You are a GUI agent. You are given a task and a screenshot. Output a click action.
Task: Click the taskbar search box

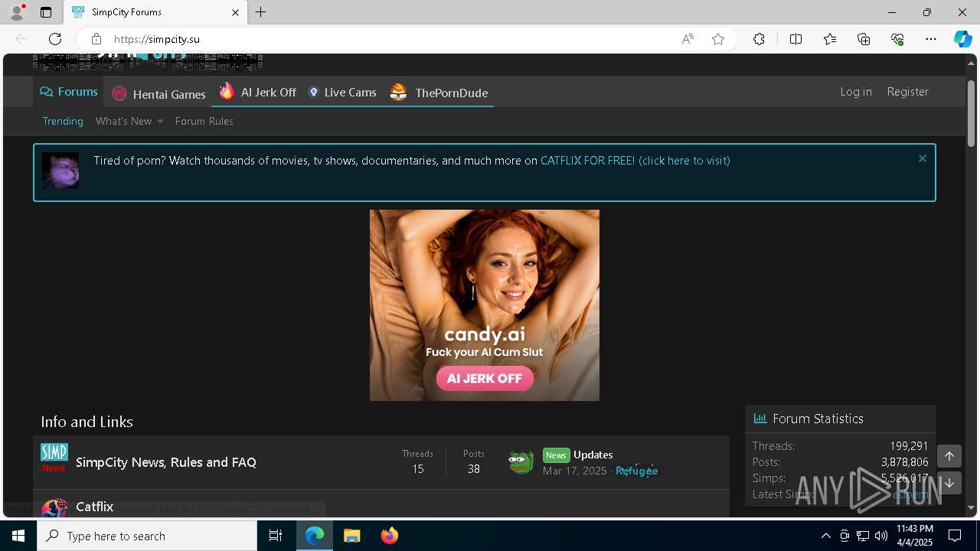pos(147,536)
